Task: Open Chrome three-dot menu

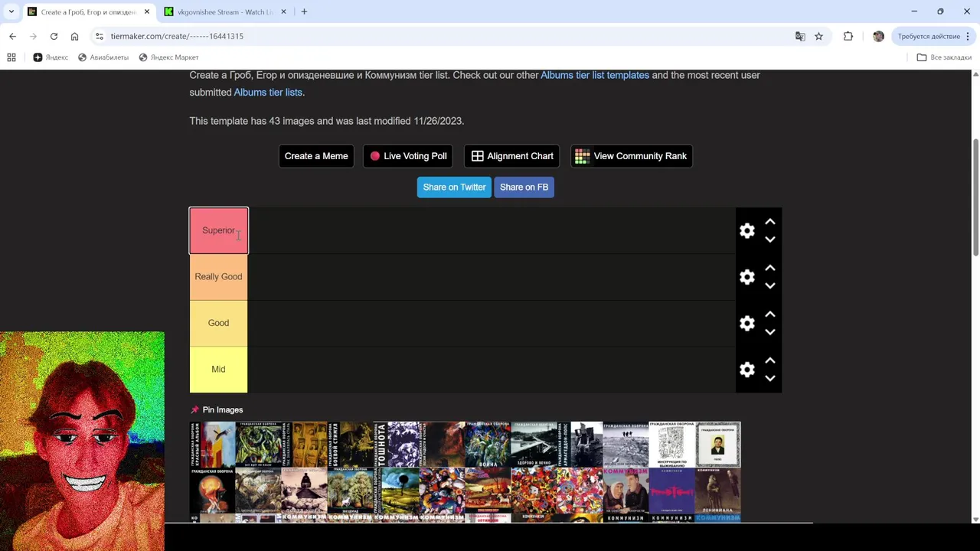Action: click(x=968, y=36)
